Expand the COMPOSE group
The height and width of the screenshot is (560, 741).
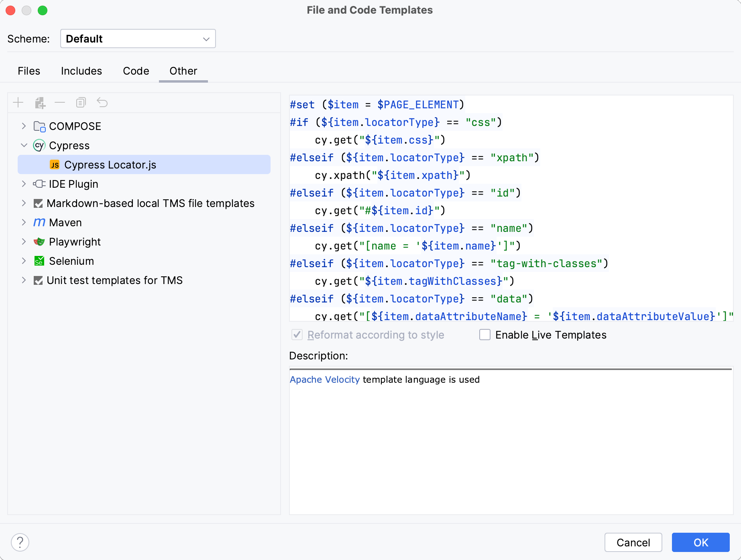click(x=24, y=126)
